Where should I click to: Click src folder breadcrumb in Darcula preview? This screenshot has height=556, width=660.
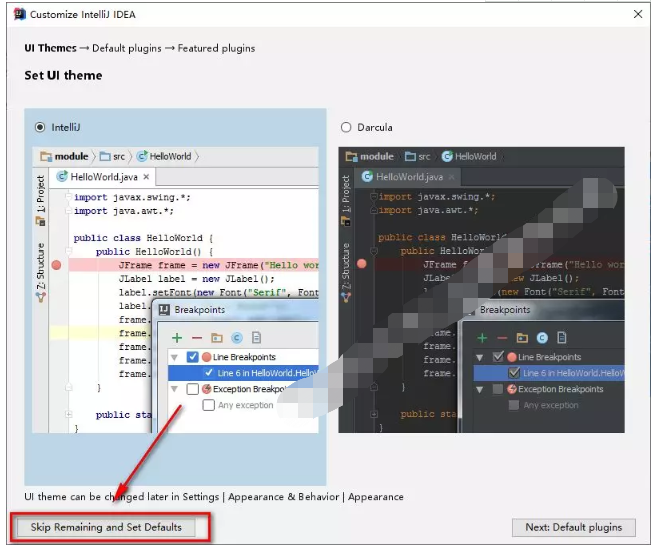[418, 157]
